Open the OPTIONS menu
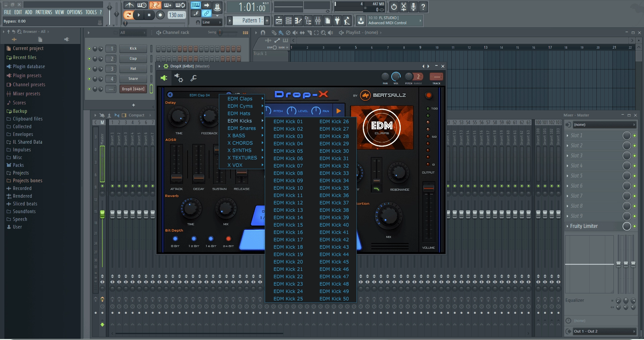The image size is (644, 340). point(75,12)
